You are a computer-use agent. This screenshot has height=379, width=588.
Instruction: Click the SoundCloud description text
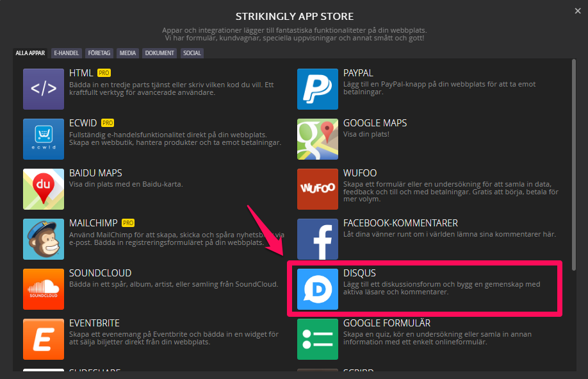tap(174, 284)
